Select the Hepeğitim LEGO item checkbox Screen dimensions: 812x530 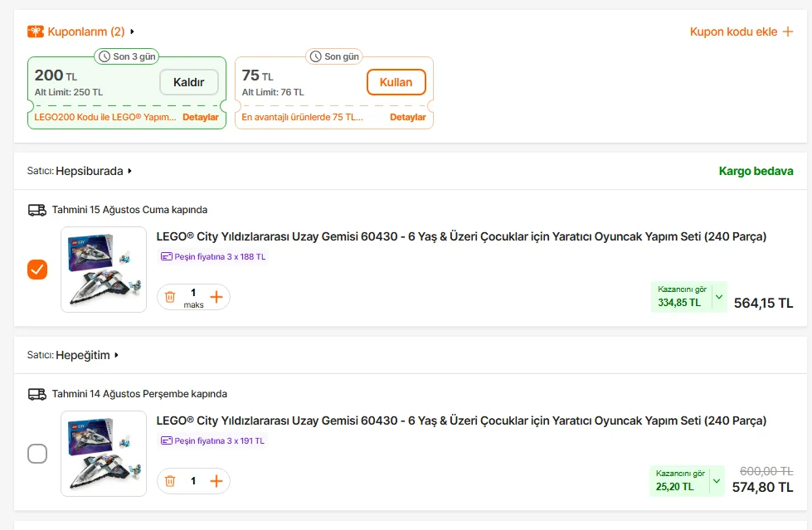(x=37, y=454)
